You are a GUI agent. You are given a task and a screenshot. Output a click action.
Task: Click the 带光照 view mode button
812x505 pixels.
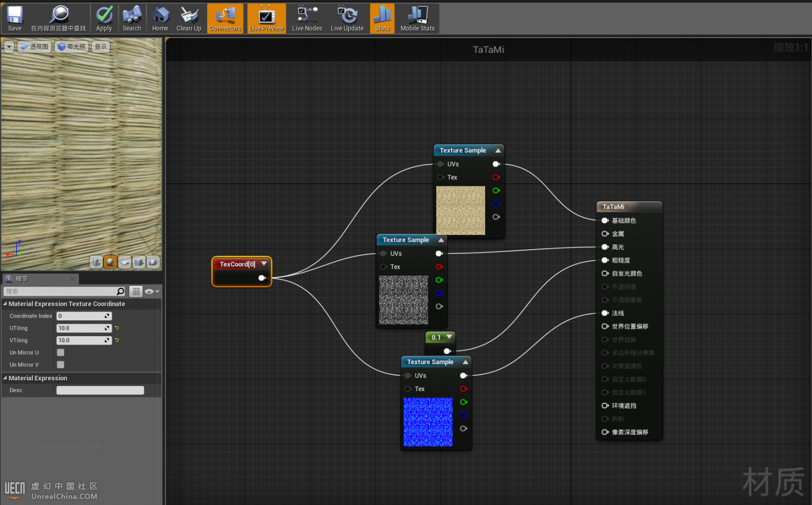pyautogui.click(x=72, y=47)
